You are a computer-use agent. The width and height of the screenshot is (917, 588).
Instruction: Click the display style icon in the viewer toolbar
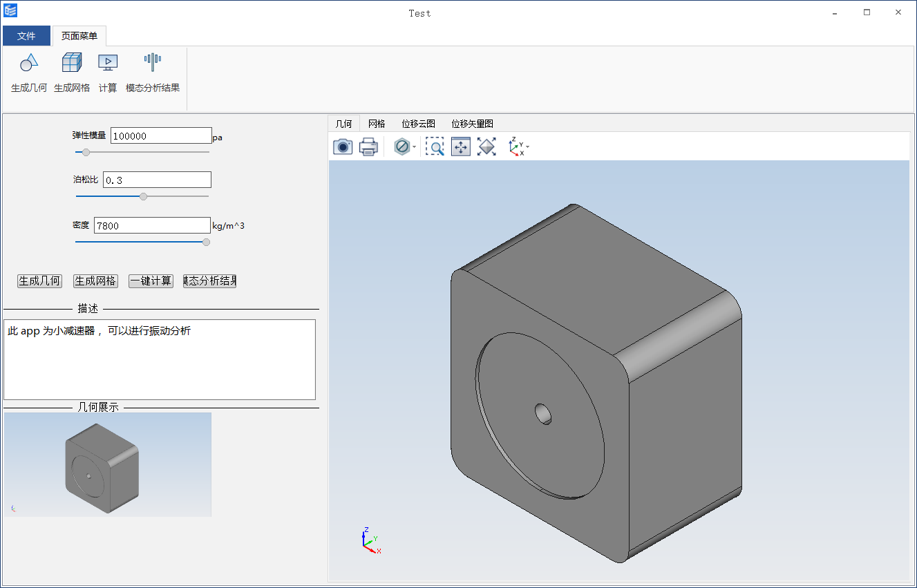pyautogui.click(x=401, y=146)
